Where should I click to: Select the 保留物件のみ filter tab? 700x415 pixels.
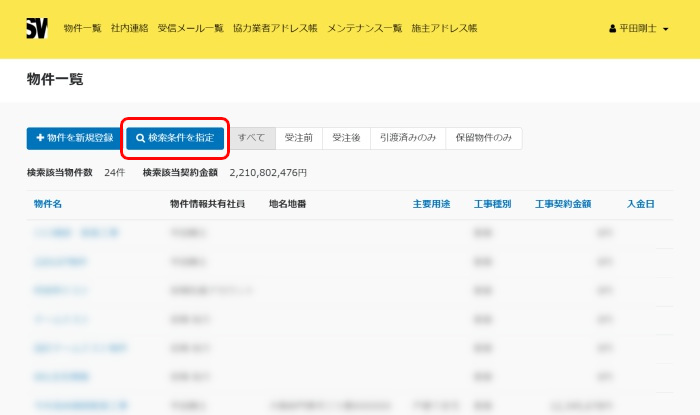pyautogui.click(x=484, y=138)
